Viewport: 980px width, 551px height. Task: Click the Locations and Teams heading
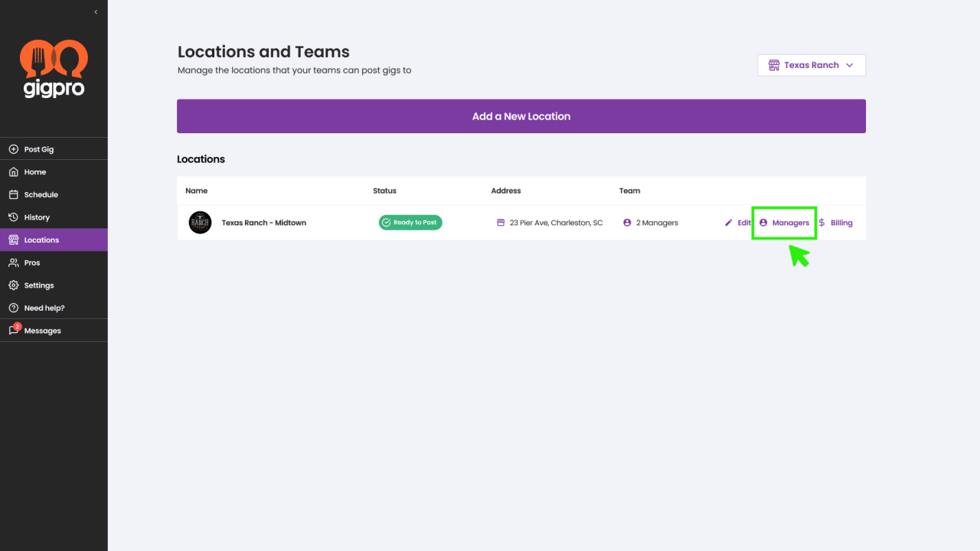(x=263, y=52)
